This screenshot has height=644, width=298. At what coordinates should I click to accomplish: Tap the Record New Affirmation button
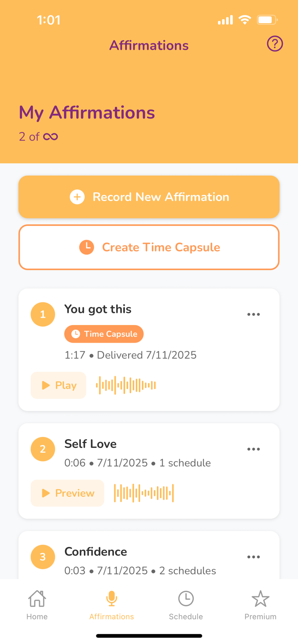click(x=149, y=197)
